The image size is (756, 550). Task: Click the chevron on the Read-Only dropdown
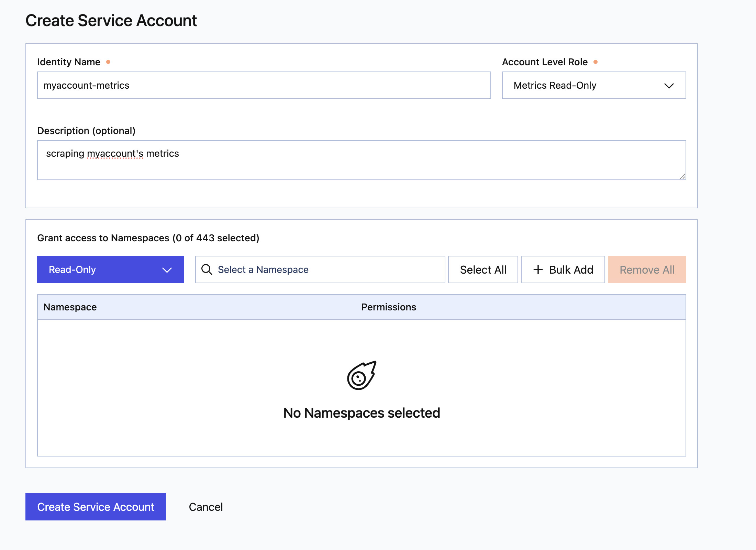[167, 270]
